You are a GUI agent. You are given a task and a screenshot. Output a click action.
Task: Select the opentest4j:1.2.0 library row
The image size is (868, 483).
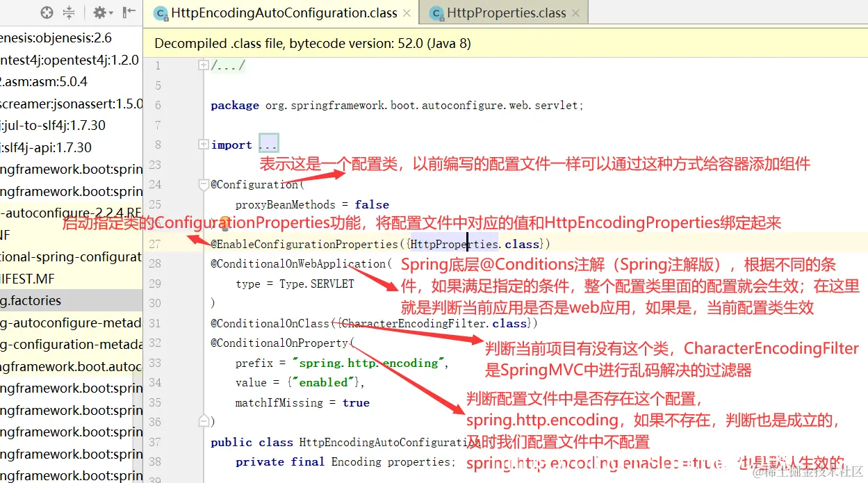click(x=69, y=60)
